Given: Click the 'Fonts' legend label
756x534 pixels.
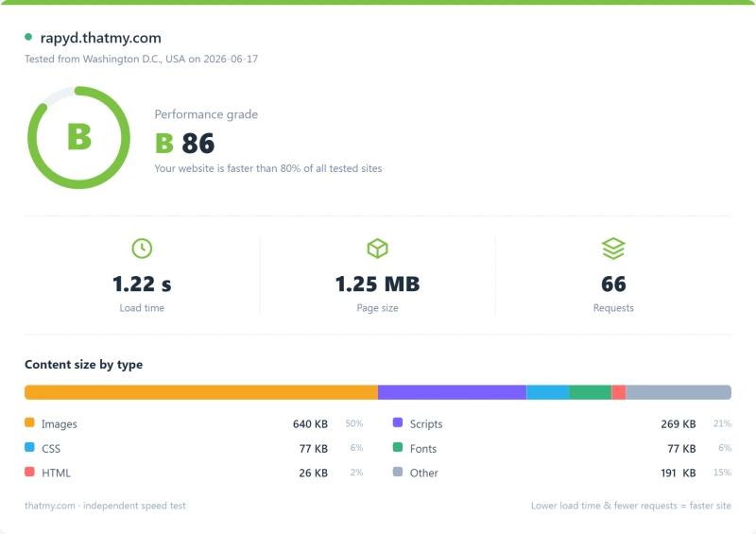Looking at the screenshot, I should coord(423,449).
